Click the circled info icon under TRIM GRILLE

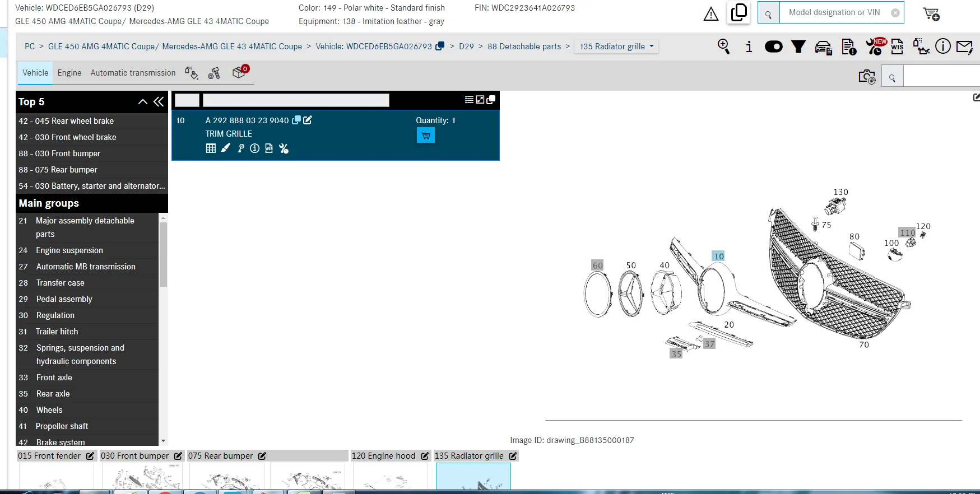coord(255,148)
